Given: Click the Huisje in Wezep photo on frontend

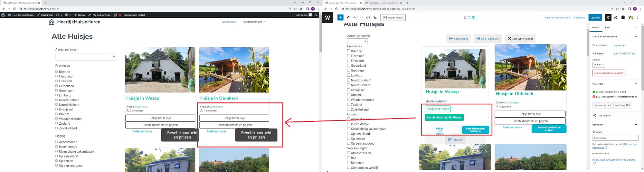Looking at the screenshot, I should tap(160, 70).
